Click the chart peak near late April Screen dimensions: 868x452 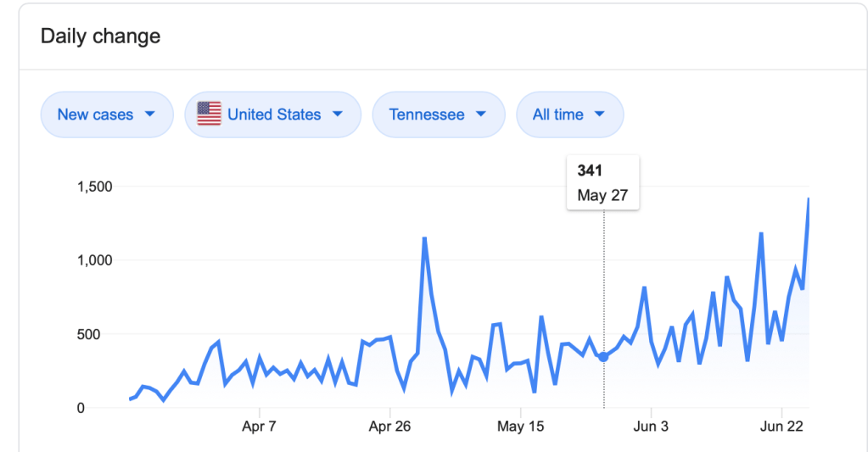pos(424,238)
